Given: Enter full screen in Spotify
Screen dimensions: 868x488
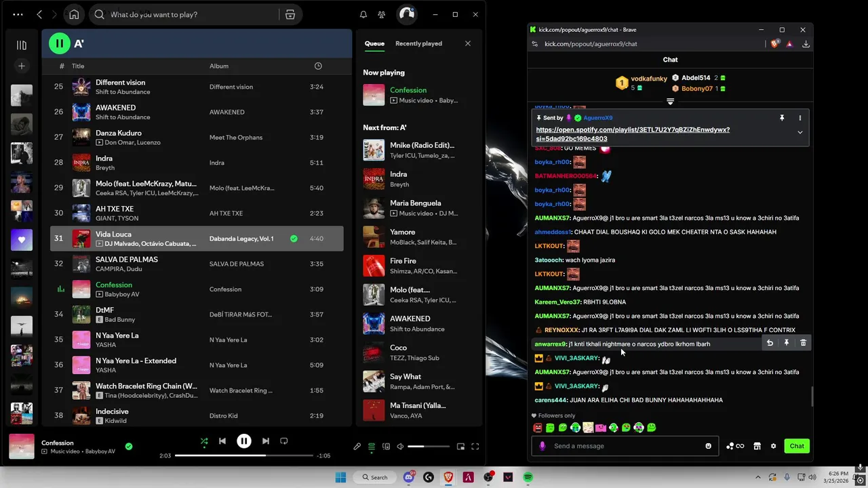Looking at the screenshot, I should 475,447.
